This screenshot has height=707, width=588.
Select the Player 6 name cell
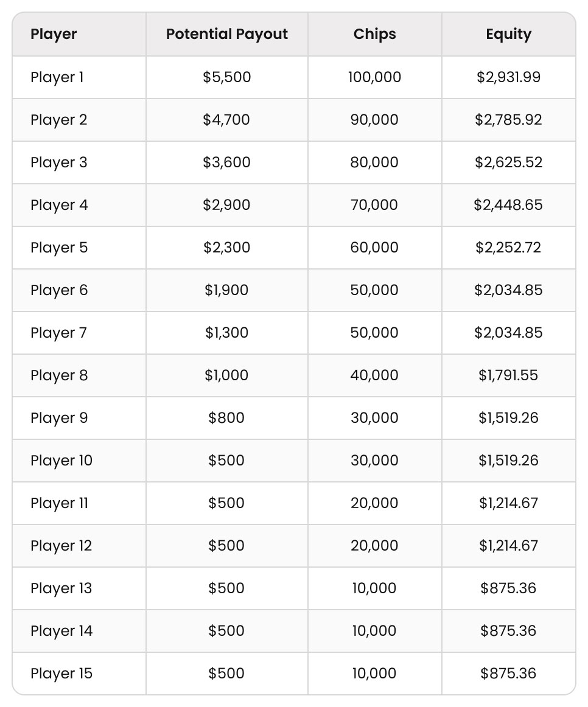pos(59,290)
